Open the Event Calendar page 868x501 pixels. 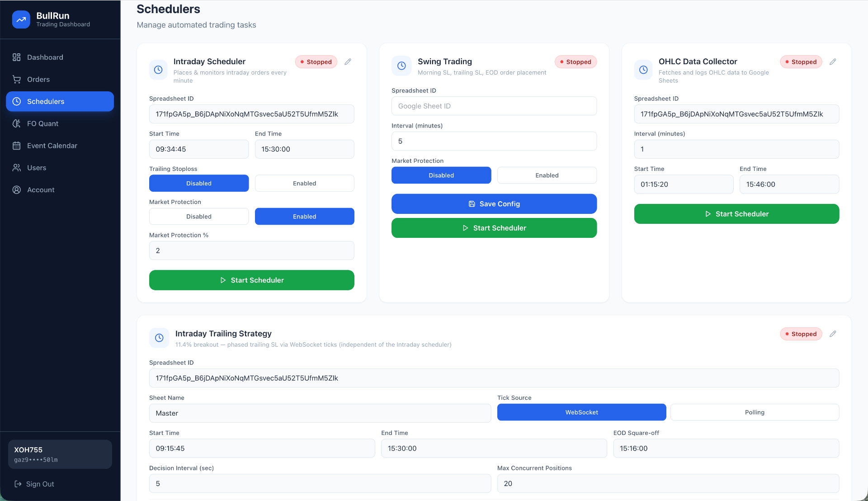[x=60, y=146]
